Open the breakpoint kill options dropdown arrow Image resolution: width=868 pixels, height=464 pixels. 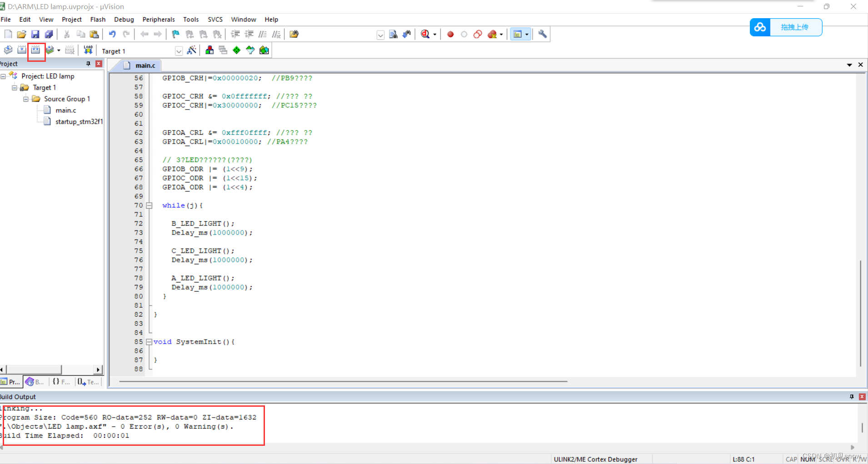[x=501, y=35]
